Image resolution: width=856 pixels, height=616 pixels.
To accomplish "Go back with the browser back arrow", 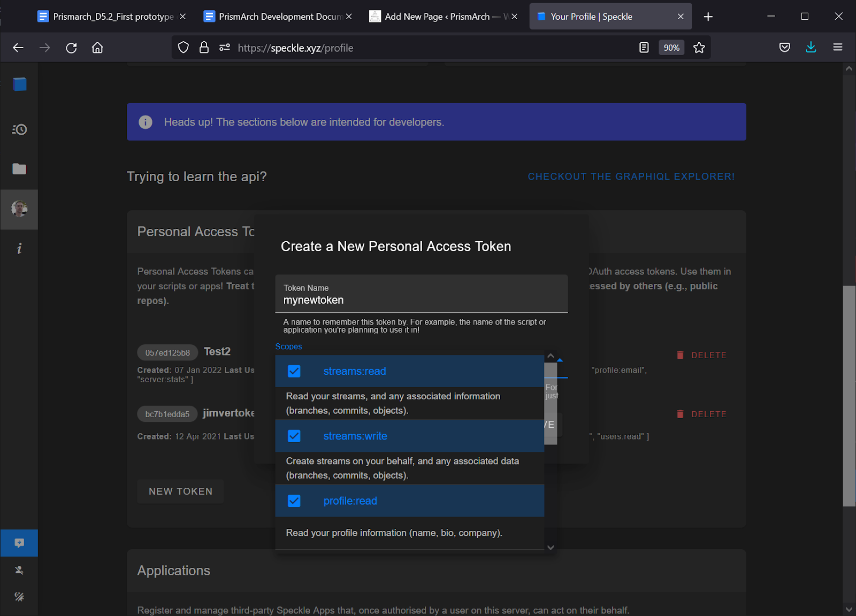I will click(x=18, y=48).
